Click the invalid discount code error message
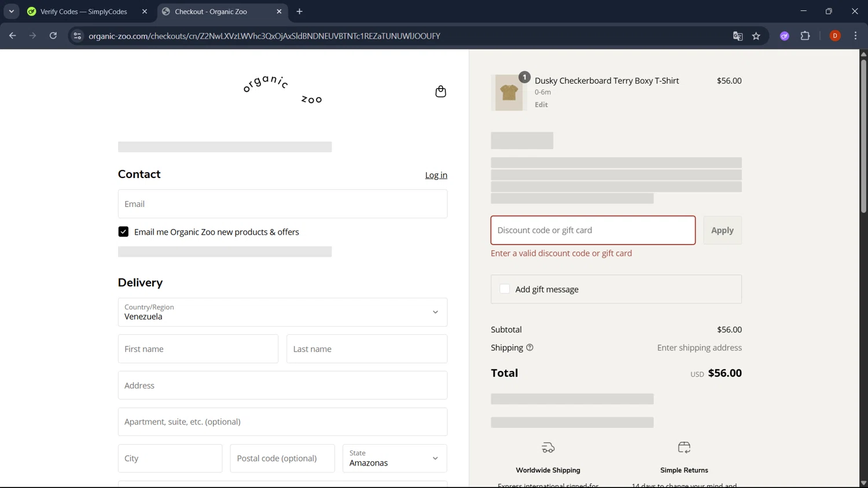 pyautogui.click(x=561, y=253)
